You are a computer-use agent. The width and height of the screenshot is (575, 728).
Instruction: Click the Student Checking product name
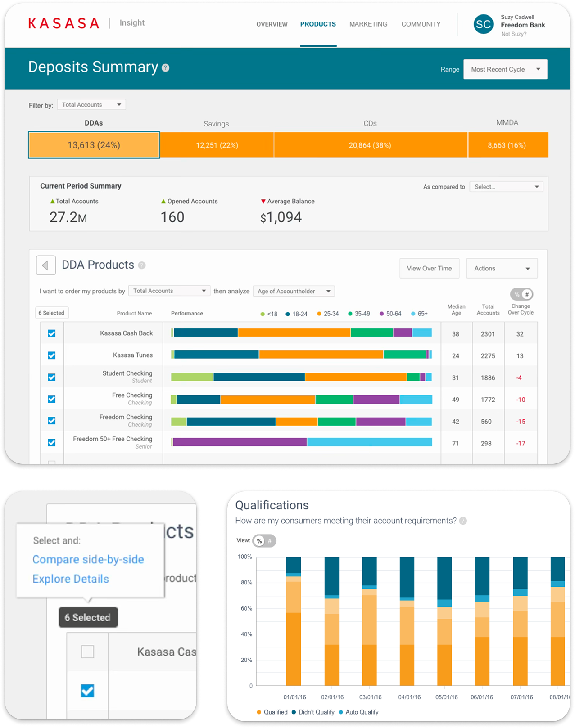pos(127,373)
